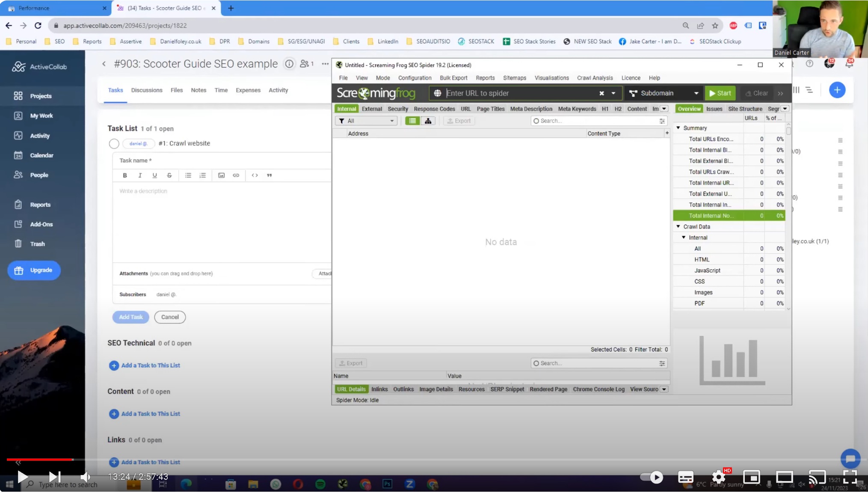
Task: Mark Crawl website task complete
Action: click(114, 144)
